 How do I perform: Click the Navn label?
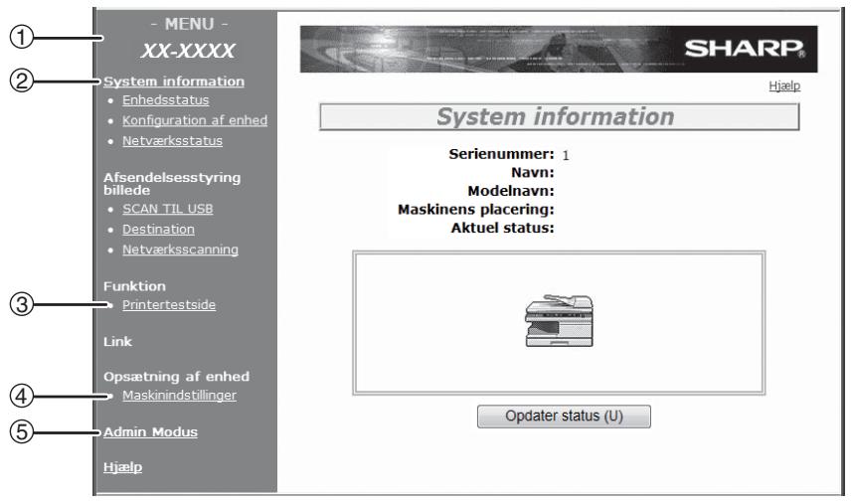(533, 173)
